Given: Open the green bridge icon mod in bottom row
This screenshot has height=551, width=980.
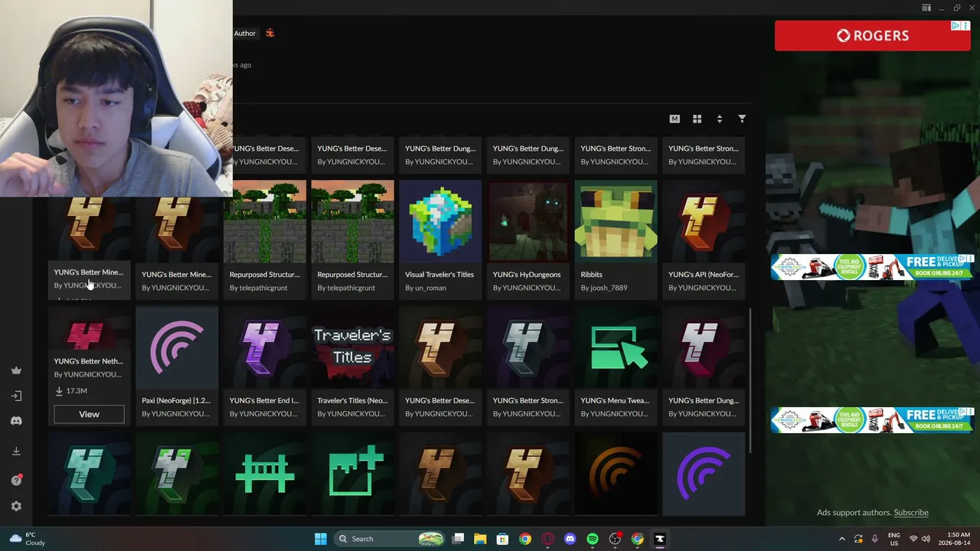Looking at the screenshot, I should click(x=264, y=474).
